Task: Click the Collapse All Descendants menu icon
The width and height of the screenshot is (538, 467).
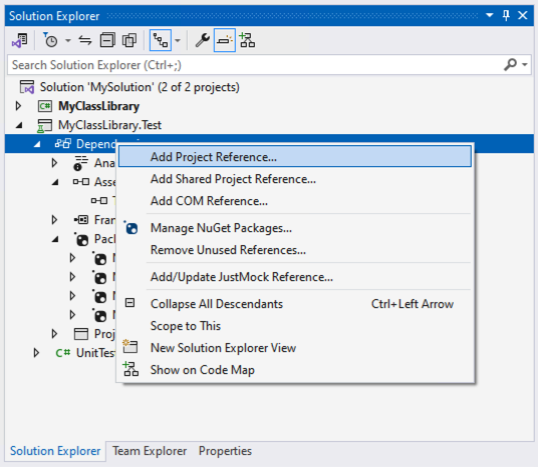Action: pyautogui.click(x=130, y=303)
